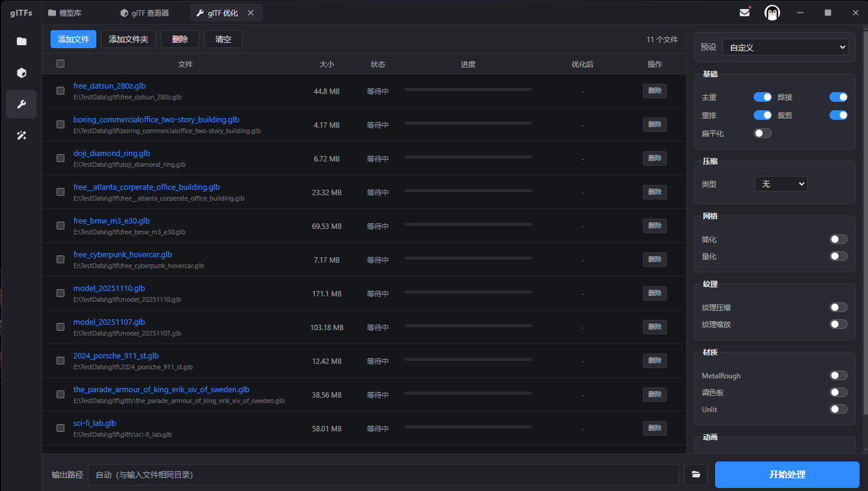Image resolution: width=868 pixels, height=491 pixels.
Task: Start processing with 开始处理 button
Action: pyautogui.click(x=787, y=475)
